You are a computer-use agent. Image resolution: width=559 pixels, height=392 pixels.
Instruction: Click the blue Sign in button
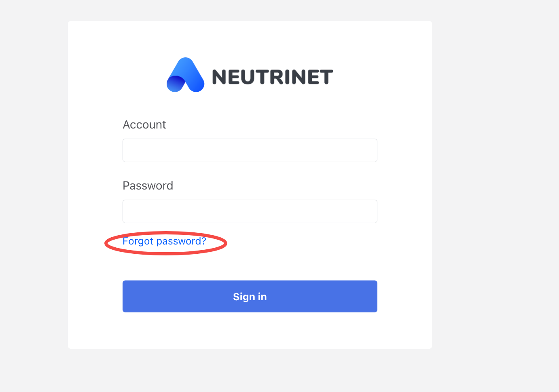click(250, 297)
